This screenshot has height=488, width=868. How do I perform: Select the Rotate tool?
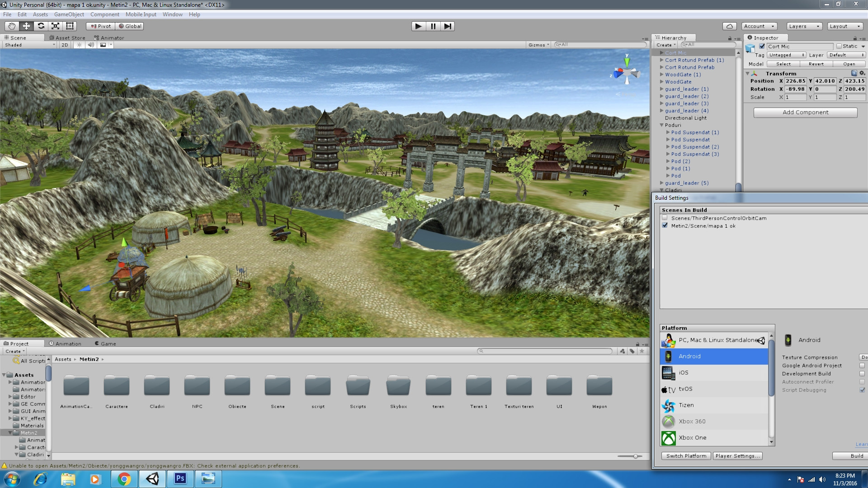[41, 26]
